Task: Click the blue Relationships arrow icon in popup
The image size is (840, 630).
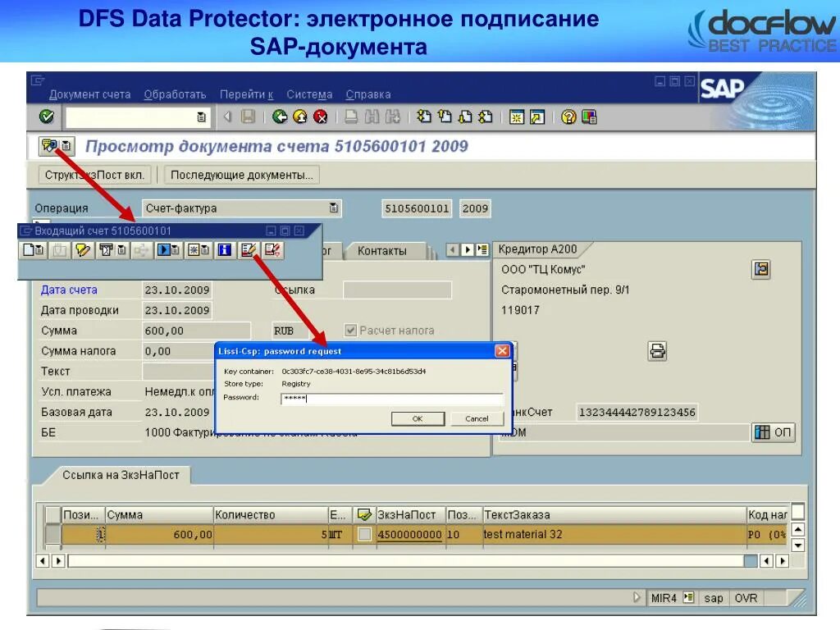Action: [x=163, y=249]
